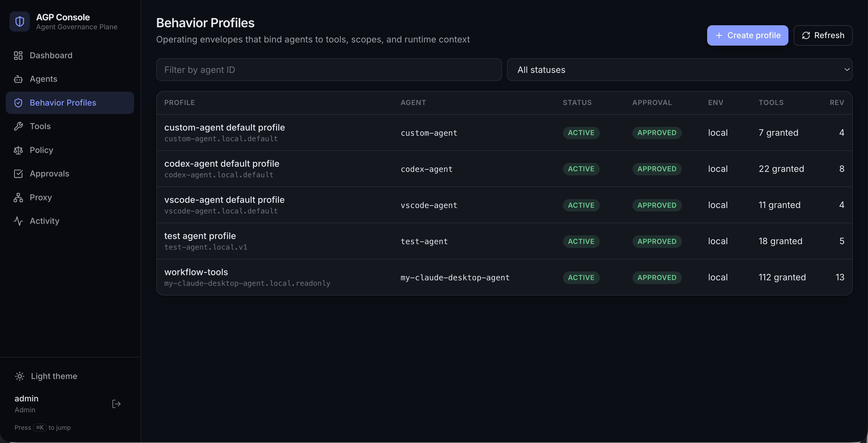Click the logout icon next to admin
Viewport: 868px width, 443px height.
click(x=116, y=404)
